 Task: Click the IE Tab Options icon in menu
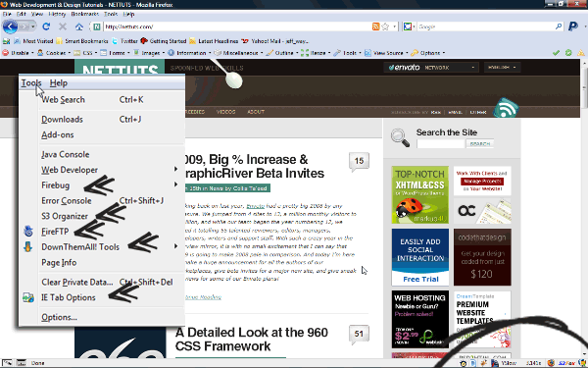tap(28, 297)
